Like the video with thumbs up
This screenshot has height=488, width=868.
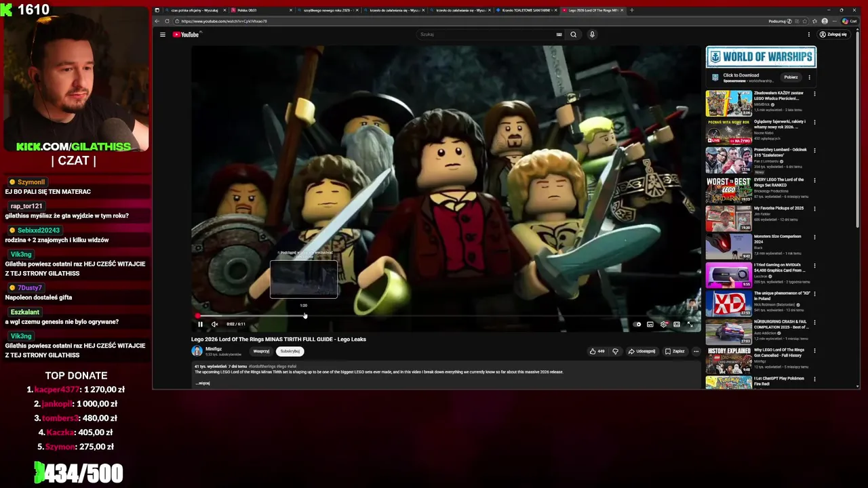(597, 351)
